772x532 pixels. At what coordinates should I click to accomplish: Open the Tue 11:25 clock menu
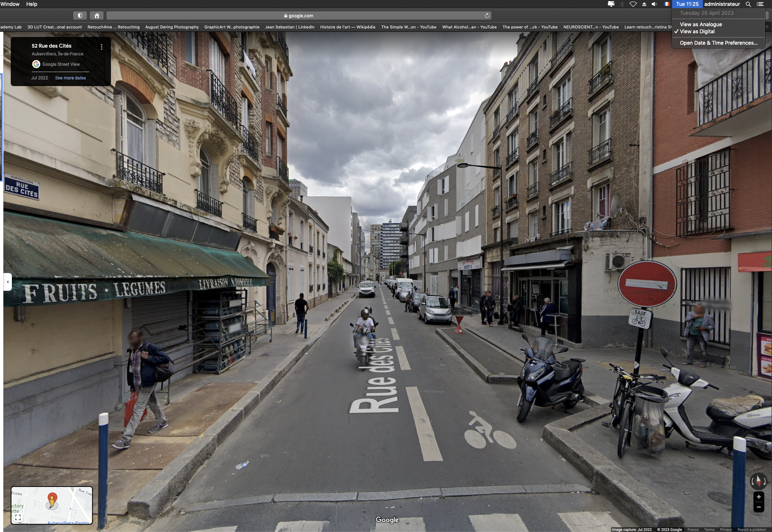tap(687, 4)
